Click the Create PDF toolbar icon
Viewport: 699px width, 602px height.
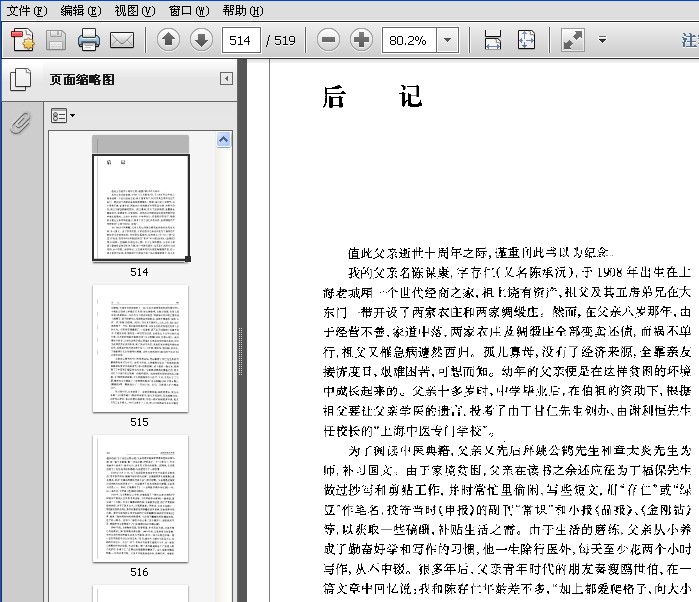23,40
